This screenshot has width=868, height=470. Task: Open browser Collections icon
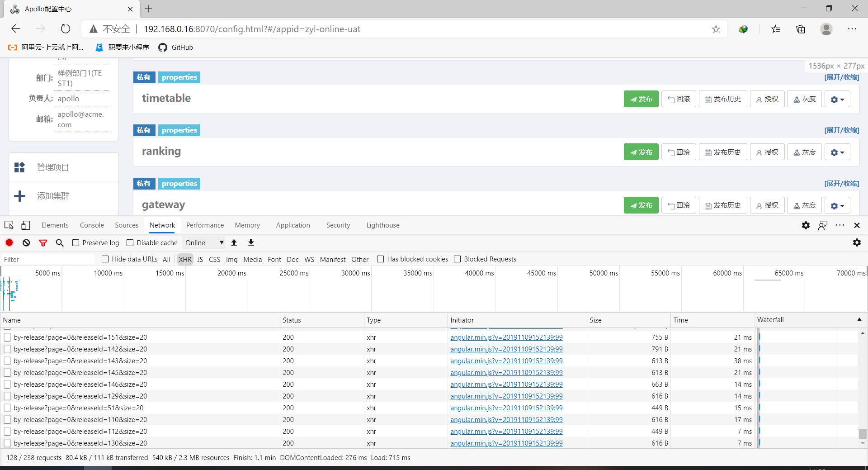click(x=801, y=29)
